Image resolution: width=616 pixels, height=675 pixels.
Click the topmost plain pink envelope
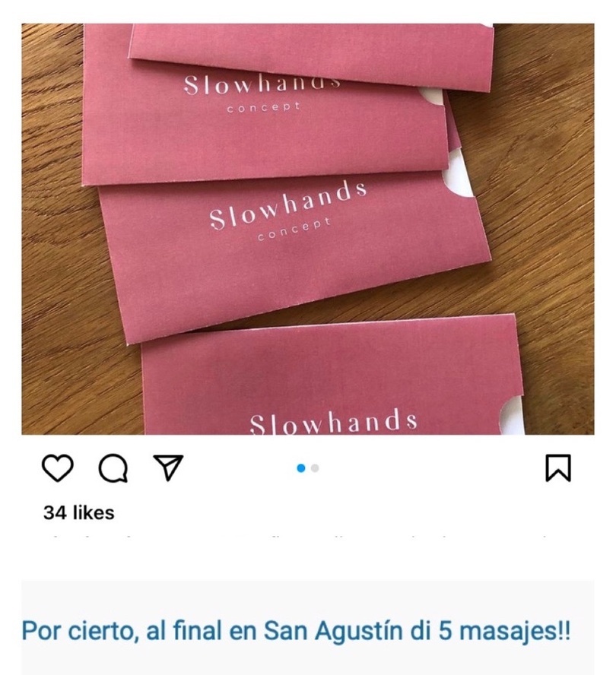[311, 56]
